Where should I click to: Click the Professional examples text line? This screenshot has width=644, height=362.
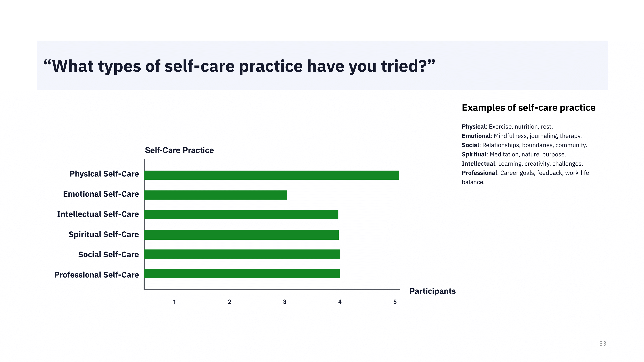(525, 177)
